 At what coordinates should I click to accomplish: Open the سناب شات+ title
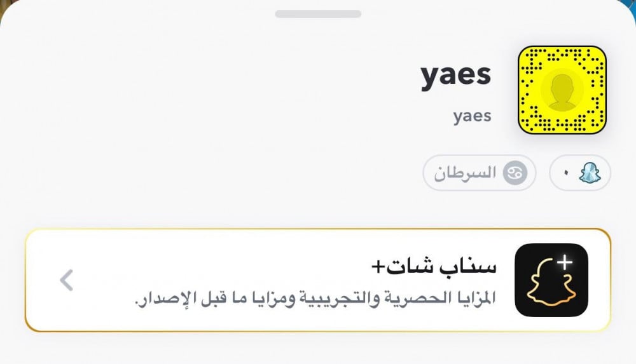[x=434, y=266]
